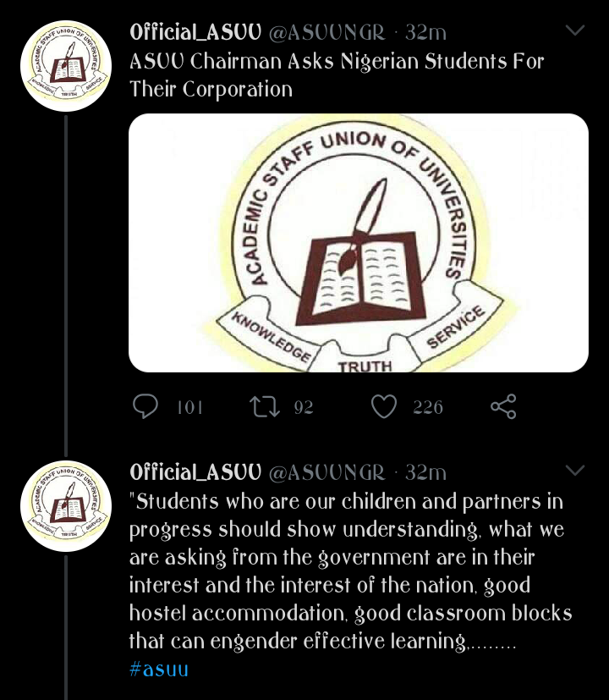Retweet the ASUU Chairman tweet

point(265,406)
